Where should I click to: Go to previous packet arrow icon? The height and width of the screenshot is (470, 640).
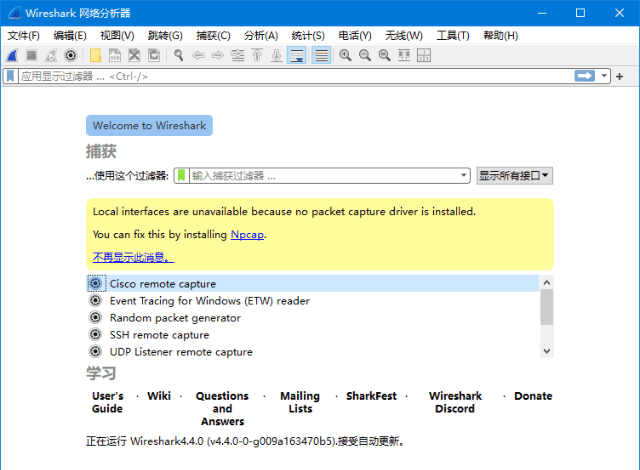click(198, 55)
